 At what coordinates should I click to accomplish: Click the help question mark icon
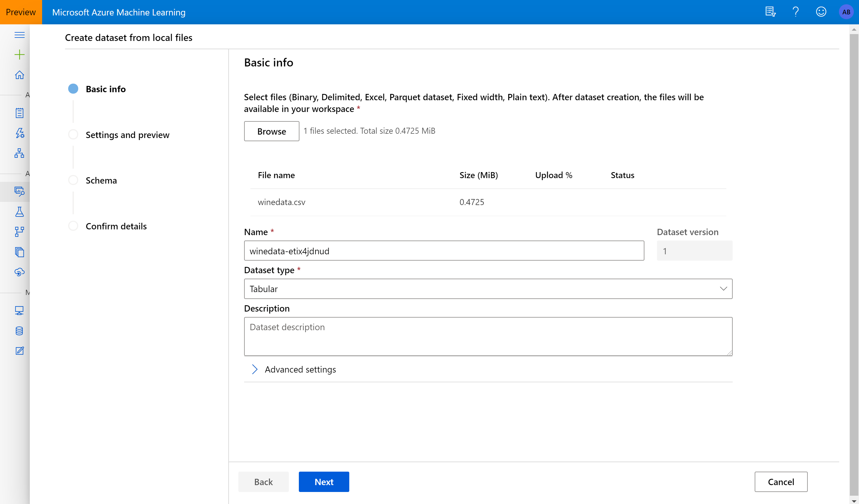[x=796, y=12]
